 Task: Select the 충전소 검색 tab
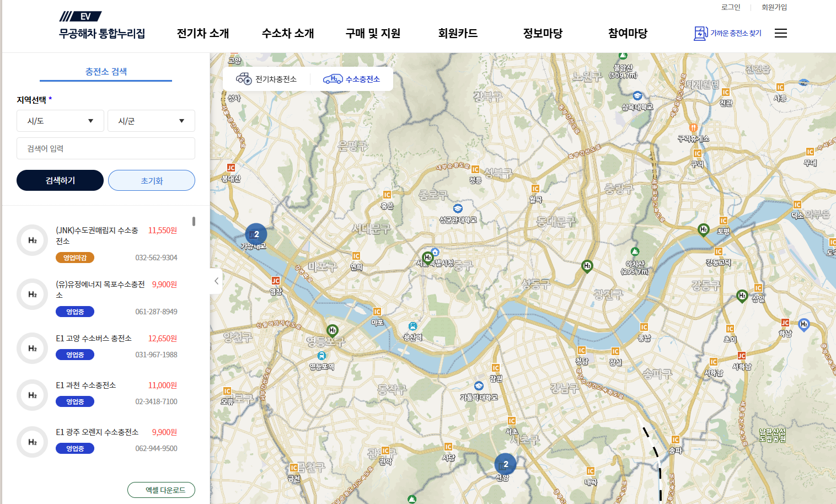[x=105, y=71]
